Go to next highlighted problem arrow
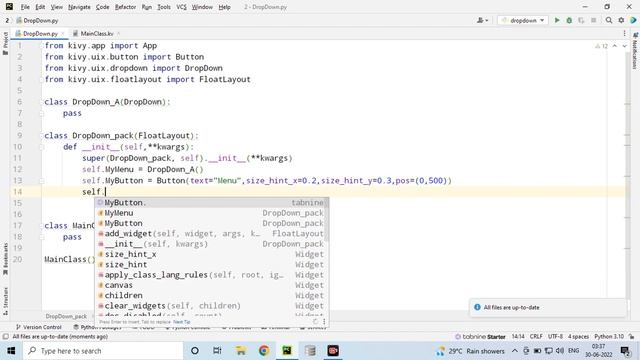640x360 pixels. click(624, 46)
